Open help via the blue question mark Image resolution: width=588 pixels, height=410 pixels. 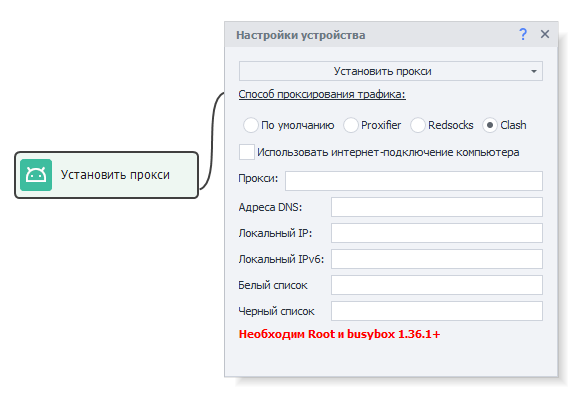(x=523, y=35)
